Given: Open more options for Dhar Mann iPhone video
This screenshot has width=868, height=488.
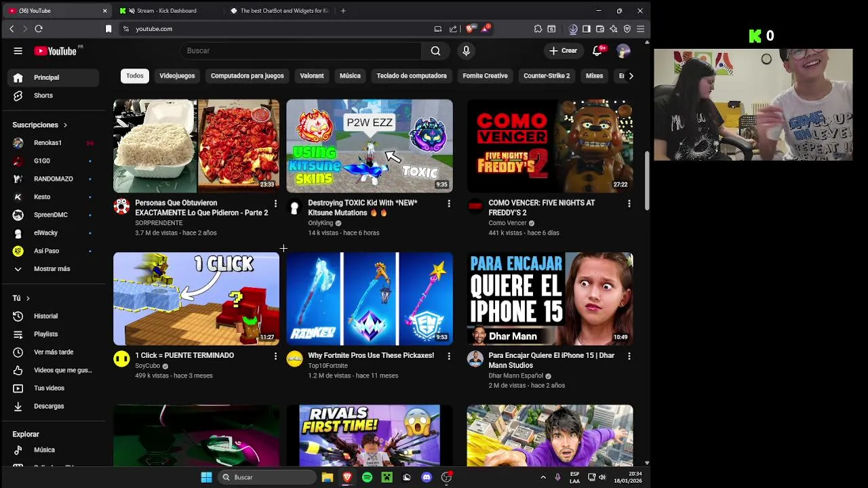Looking at the screenshot, I should [629, 356].
